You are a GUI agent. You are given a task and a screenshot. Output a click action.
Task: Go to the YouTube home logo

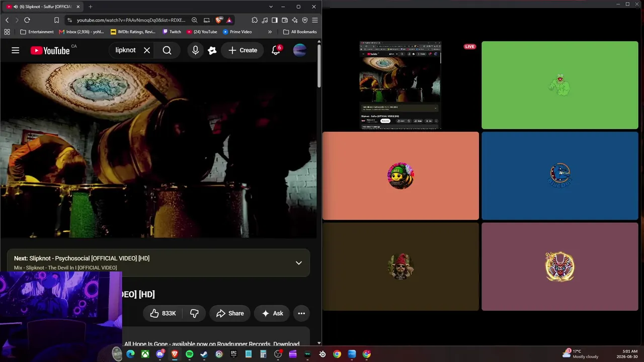click(50, 50)
